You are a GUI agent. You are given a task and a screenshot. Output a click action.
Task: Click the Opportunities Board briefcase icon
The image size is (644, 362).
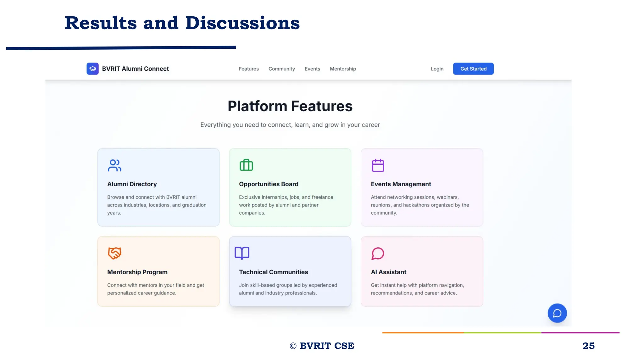[246, 165]
